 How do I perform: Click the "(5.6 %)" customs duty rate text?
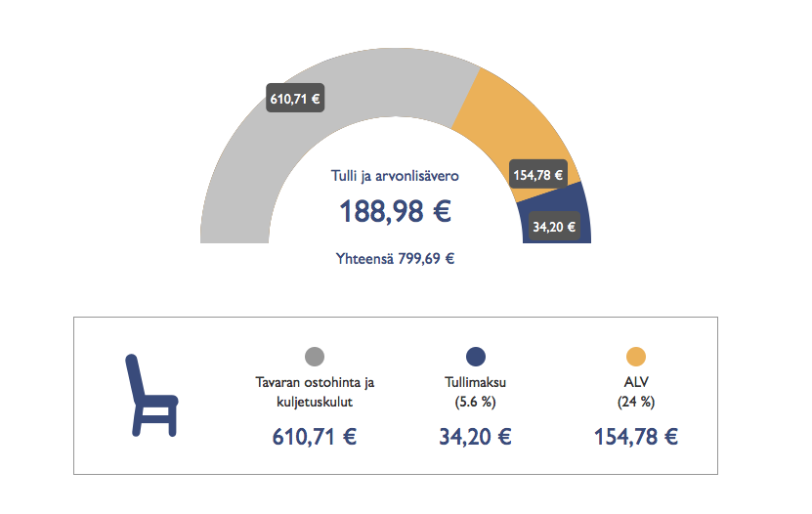click(476, 402)
